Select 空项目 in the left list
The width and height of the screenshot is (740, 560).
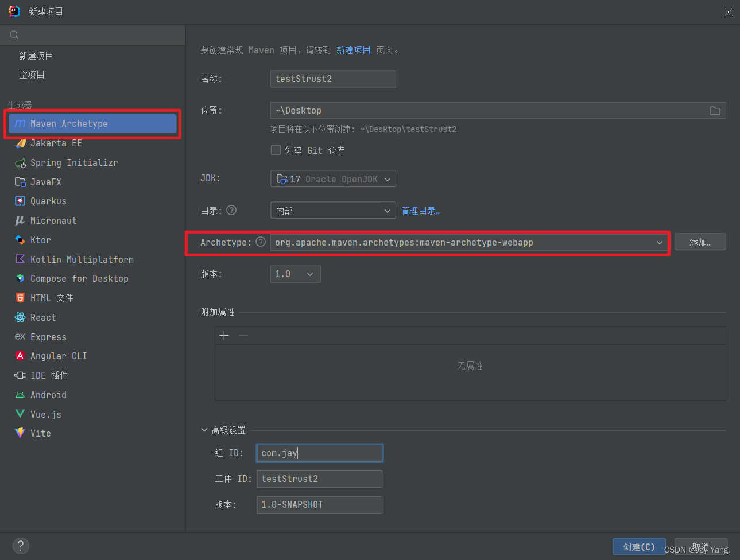(x=32, y=75)
